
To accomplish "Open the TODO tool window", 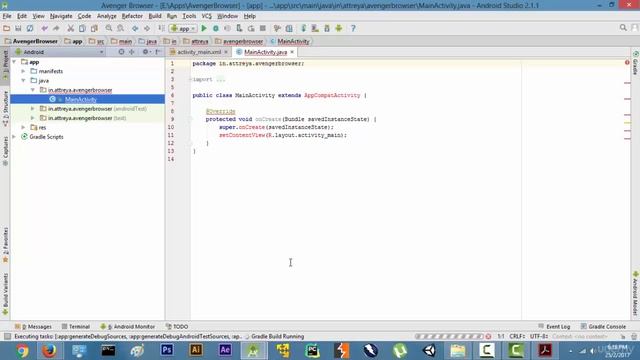I will pos(177,327).
